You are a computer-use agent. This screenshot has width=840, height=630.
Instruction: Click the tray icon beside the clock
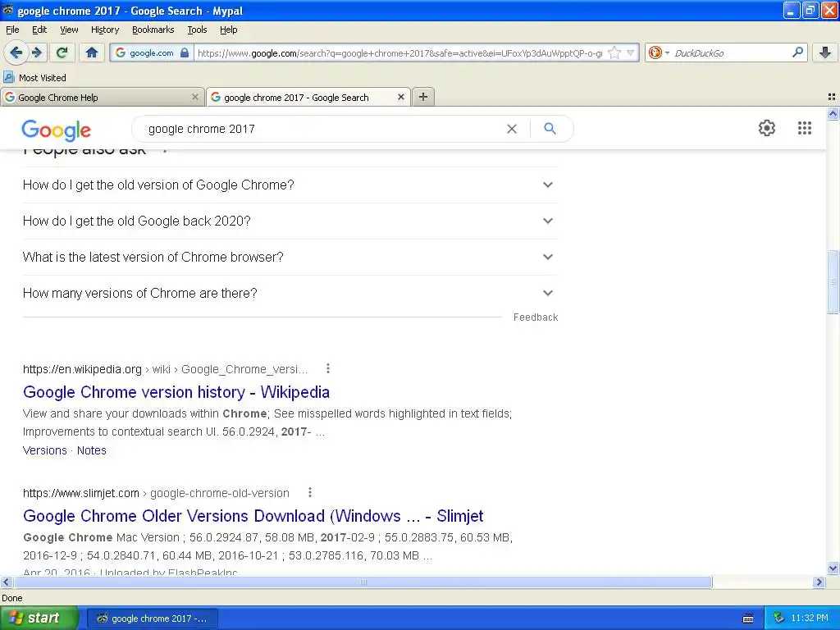pyautogui.click(x=778, y=619)
